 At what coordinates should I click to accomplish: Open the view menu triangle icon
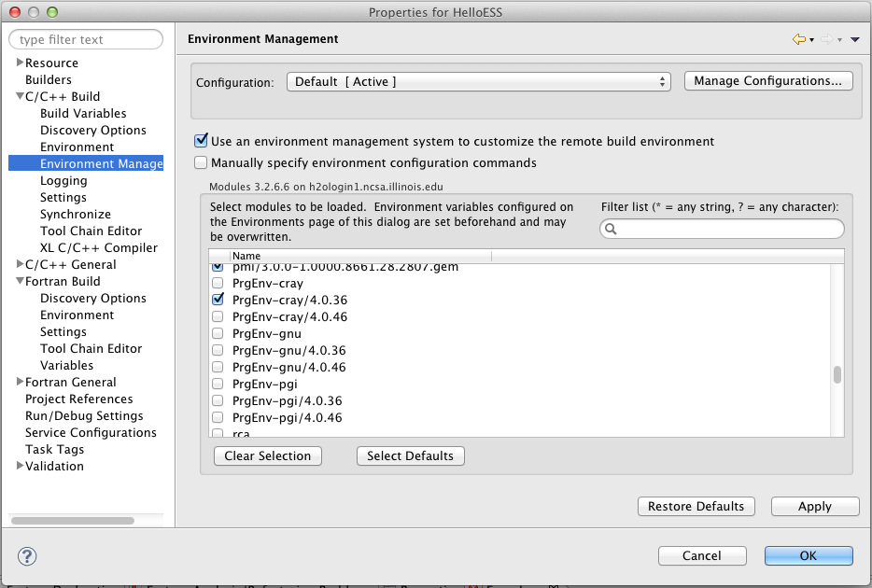click(x=854, y=39)
